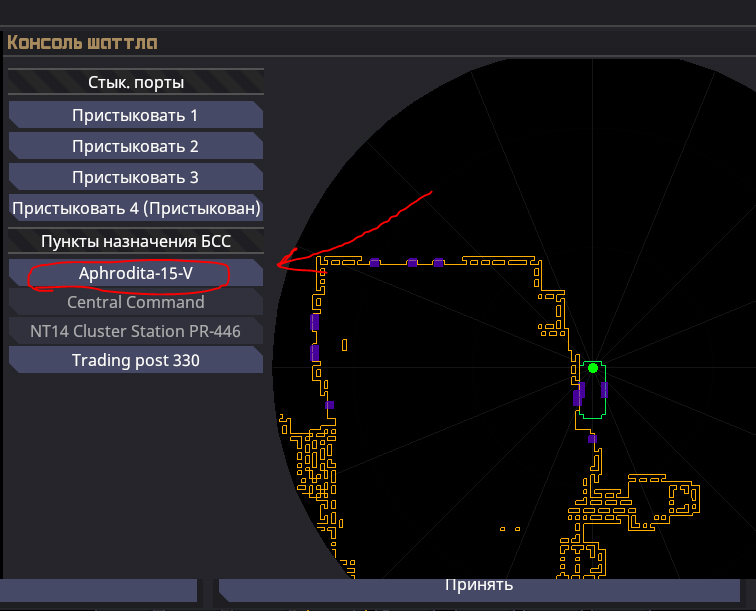Confirm with the Принять button
Image resolution: width=756 pixels, height=611 pixels.
click(479, 589)
